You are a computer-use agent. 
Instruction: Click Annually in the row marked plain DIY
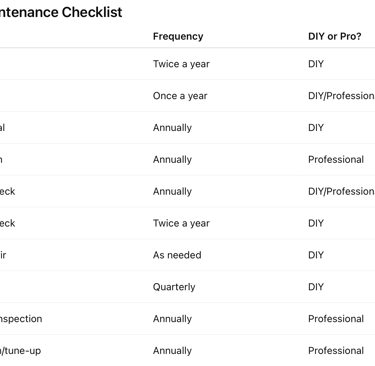(x=172, y=128)
